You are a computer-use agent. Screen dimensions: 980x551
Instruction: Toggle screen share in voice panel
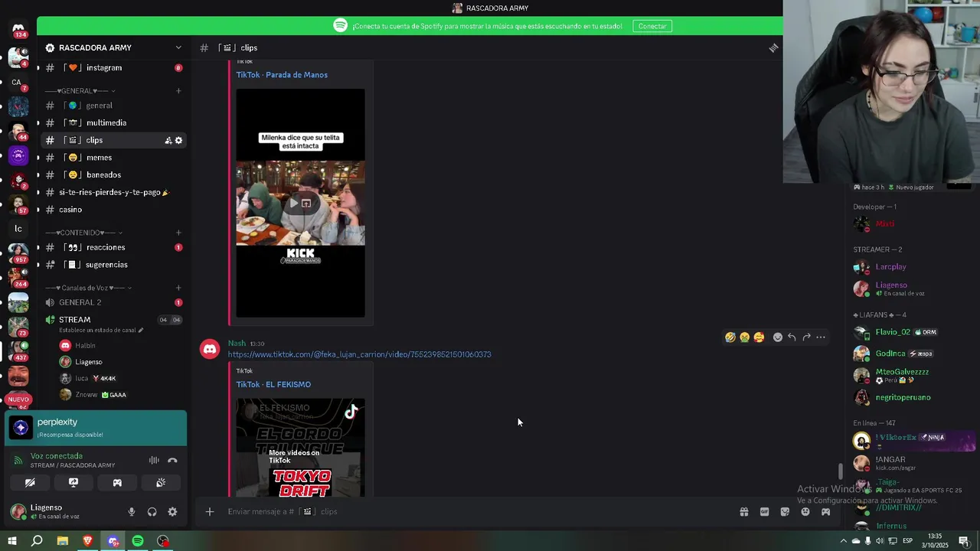tap(73, 483)
